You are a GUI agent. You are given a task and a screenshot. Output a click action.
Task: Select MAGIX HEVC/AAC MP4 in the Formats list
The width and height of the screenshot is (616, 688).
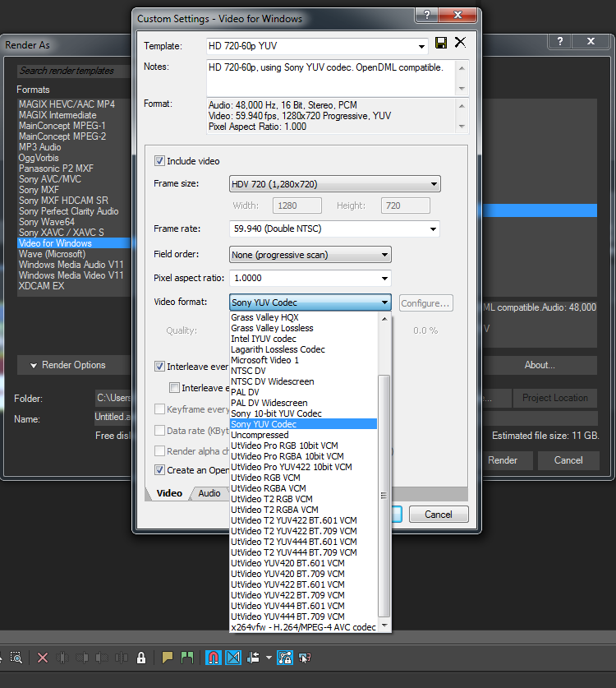tap(67, 104)
